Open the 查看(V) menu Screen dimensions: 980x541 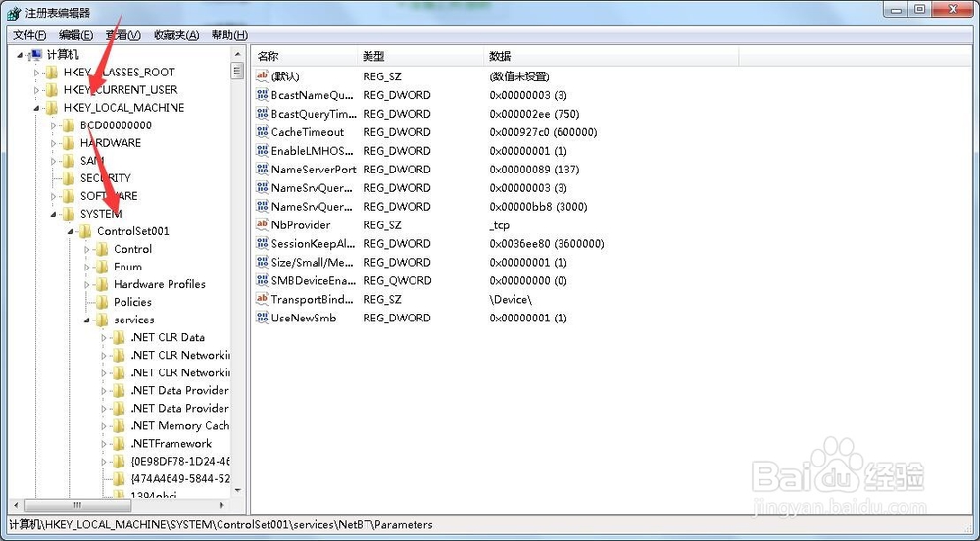(123, 35)
